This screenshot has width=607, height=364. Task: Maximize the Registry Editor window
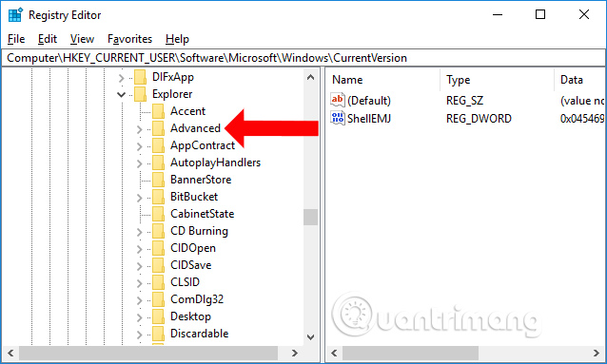pos(540,14)
